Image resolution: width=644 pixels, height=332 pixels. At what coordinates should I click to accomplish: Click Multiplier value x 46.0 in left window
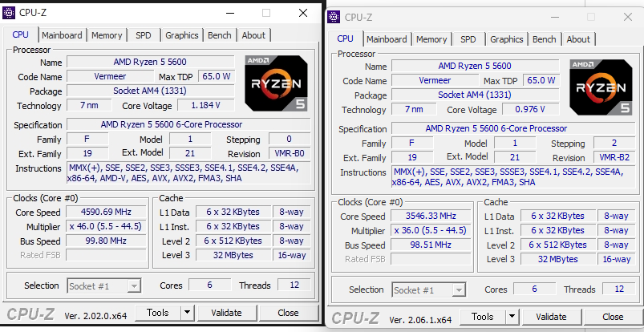coord(106,226)
